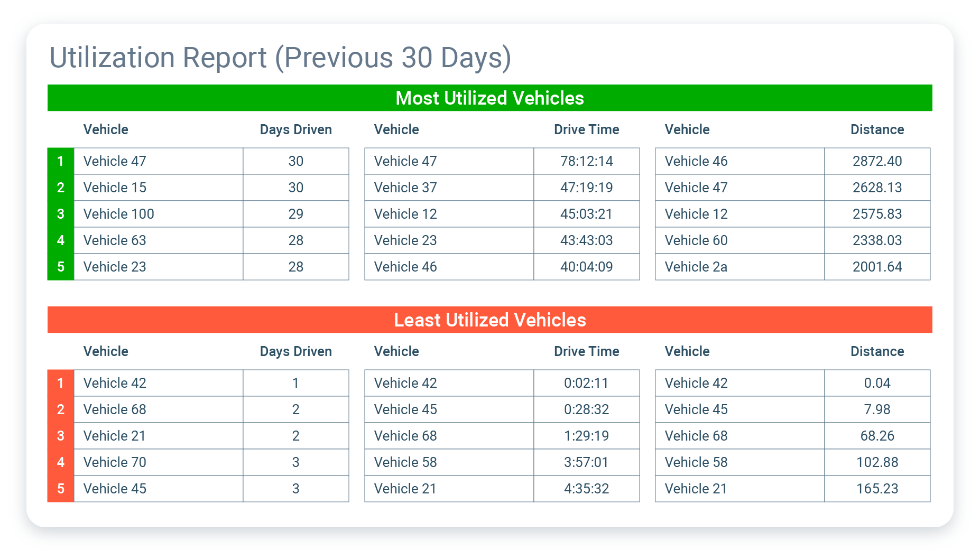The height and width of the screenshot is (551, 980).
Task: Select Vehicle 68 with 2 days driven
Action: [114, 409]
